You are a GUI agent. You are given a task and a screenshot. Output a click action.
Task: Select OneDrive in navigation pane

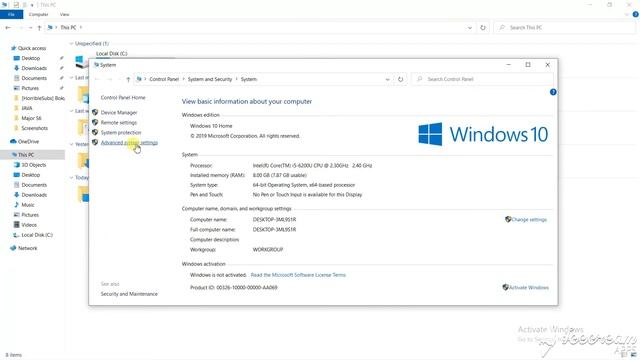tap(29, 141)
